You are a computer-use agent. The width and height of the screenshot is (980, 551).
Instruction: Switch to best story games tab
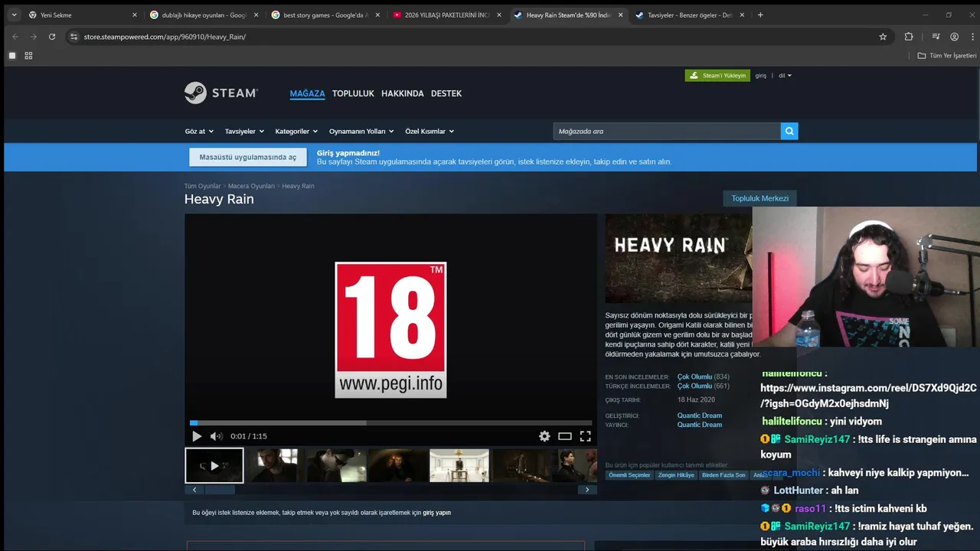click(325, 15)
